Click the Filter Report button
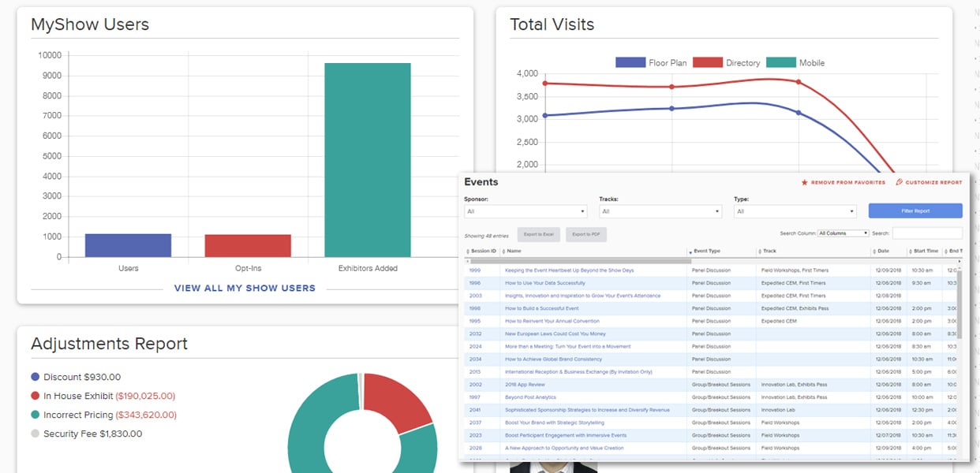980x473 pixels. click(x=915, y=210)
